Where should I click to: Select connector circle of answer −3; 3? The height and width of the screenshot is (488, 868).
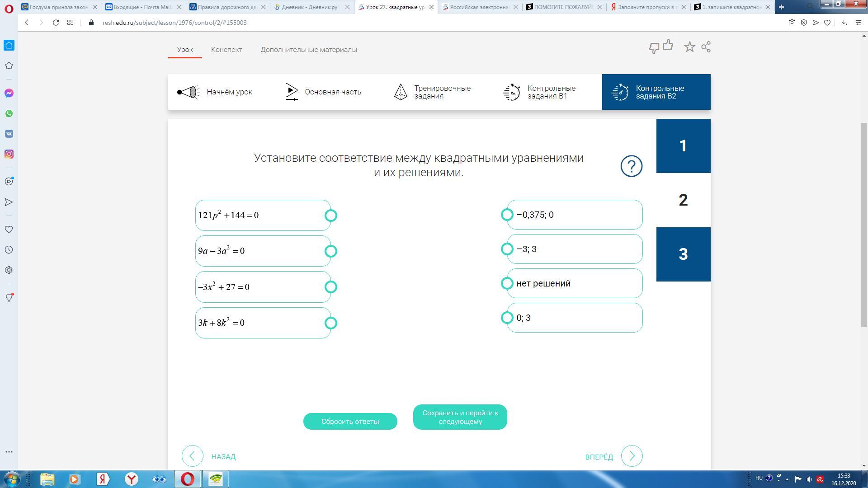[507, 249]
